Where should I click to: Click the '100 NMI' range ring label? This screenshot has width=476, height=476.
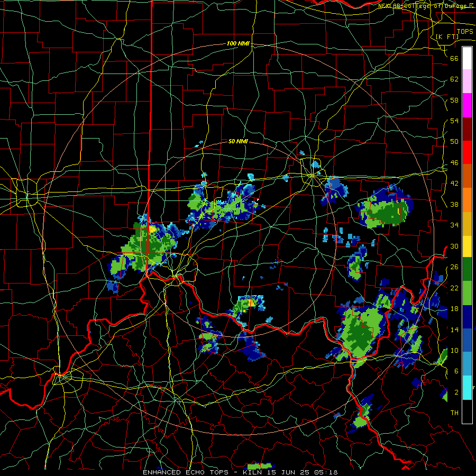click(238, 43)
